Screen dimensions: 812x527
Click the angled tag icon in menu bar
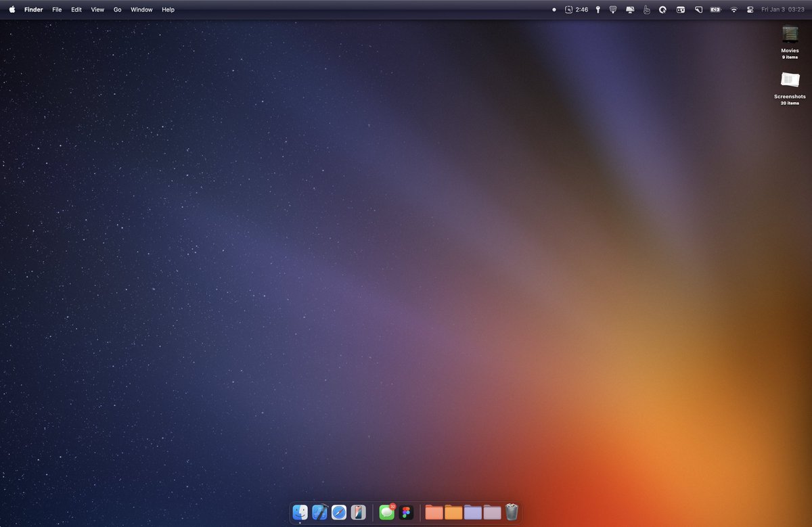698,9
